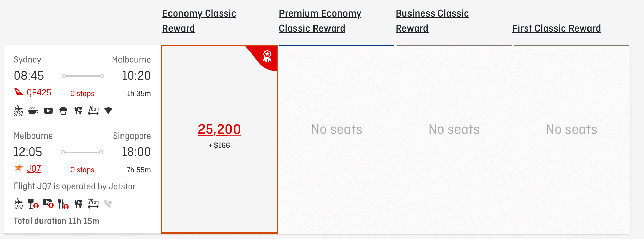This screenshot has height=239, width=644.
Task: Click the B737 aircraft type icon
Action: pos(18,111)
